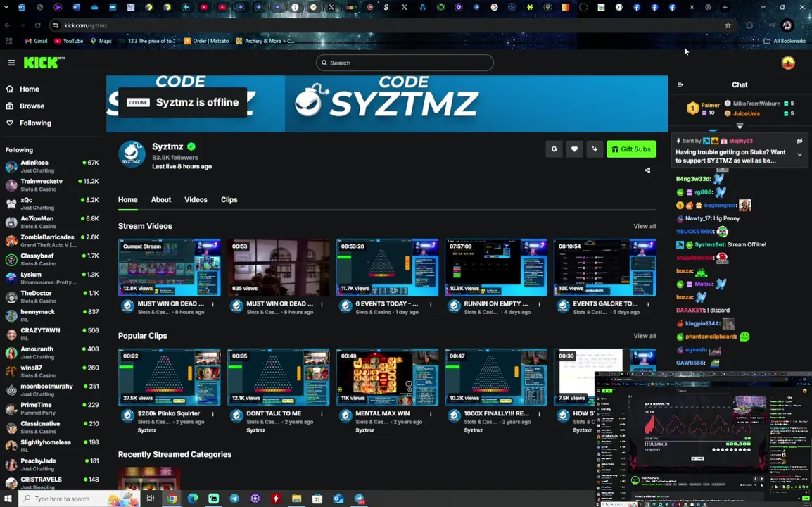Open Classybeef channel in Following list
The height and width of the screenshot is (507, 812).
point(52,260)
